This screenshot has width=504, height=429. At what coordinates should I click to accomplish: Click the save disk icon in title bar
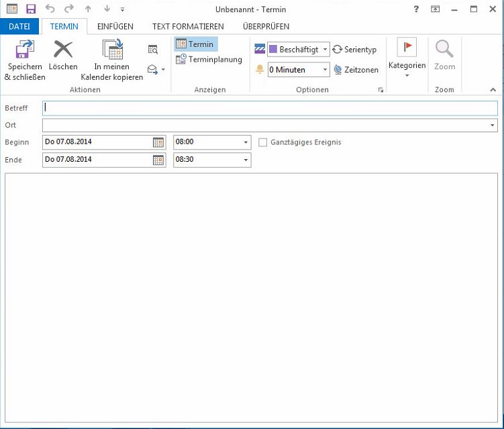pyautogui.click(x=31, y=9)
